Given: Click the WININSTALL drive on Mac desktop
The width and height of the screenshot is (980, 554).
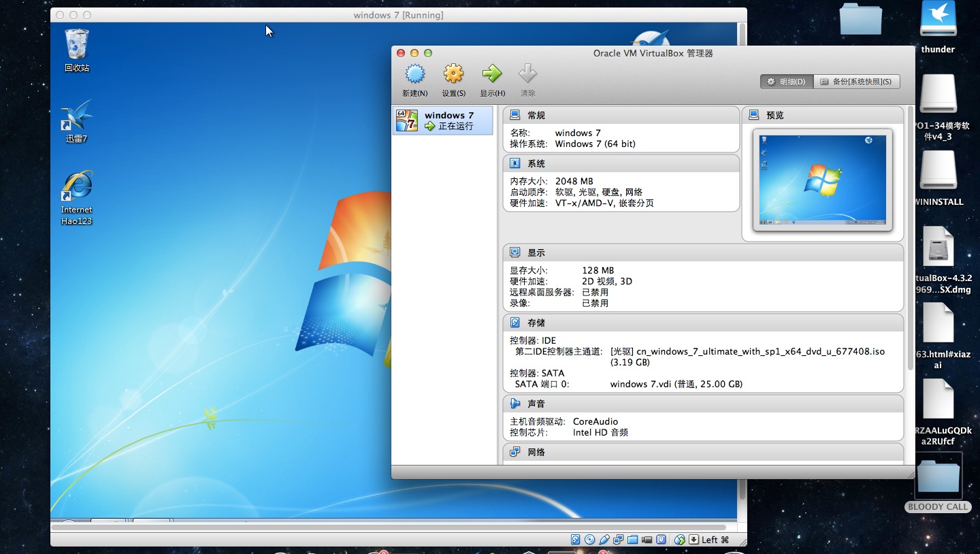Looking at the screenshot, I should (x=938, y=178).
